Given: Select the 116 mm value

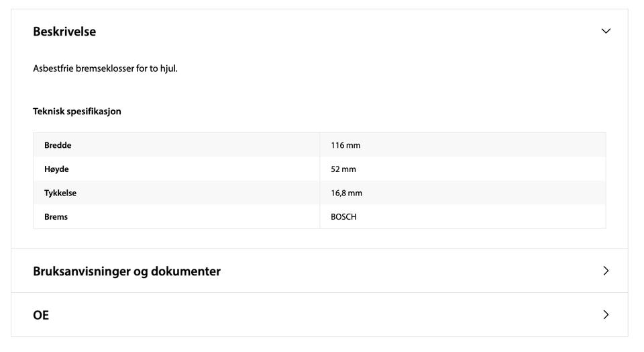Looking at the screenshot, I should [x=345, y=145].
